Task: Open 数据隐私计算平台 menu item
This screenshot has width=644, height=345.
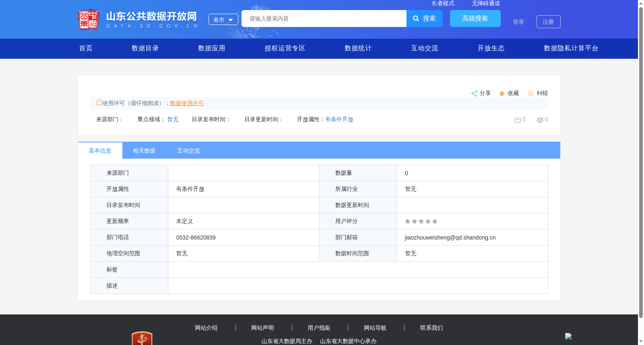Action: [x=571, y=48]
